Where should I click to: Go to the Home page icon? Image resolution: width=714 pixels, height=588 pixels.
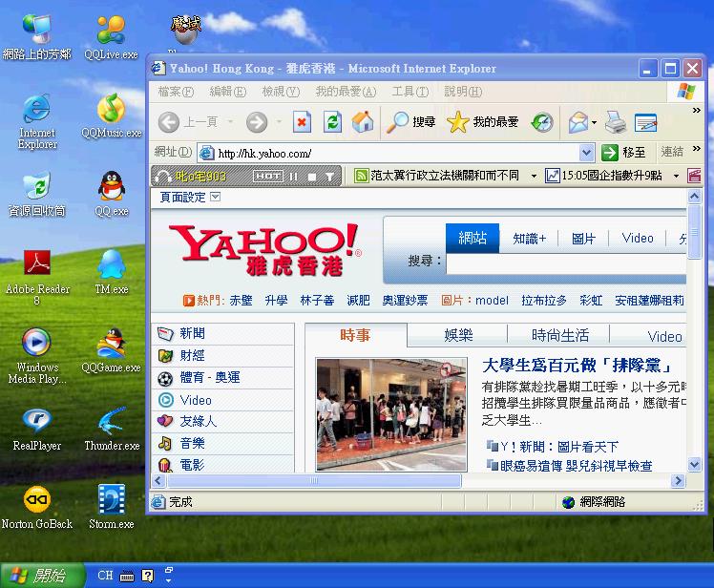click(363, 122)
